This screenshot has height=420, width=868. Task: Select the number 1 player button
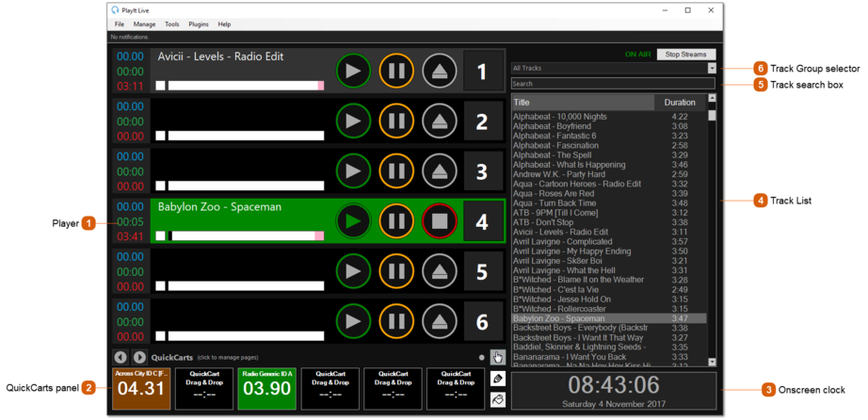pos(483,71)
